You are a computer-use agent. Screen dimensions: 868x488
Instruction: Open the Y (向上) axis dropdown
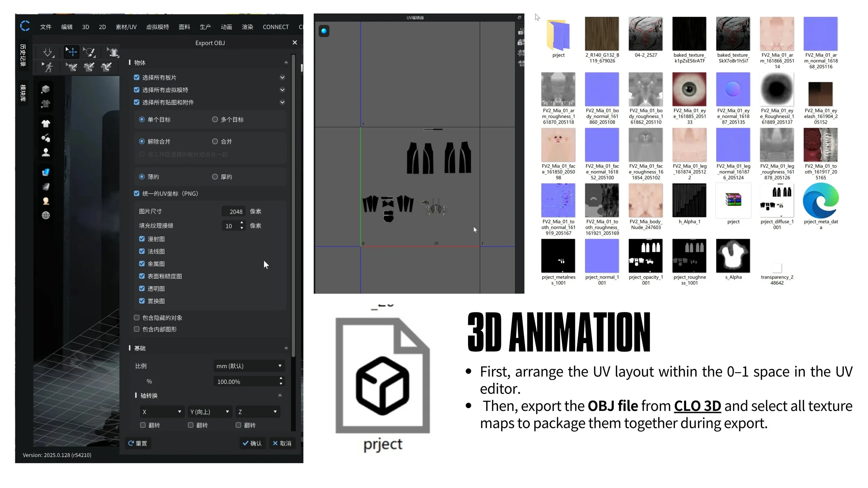[x=210, y=412]
